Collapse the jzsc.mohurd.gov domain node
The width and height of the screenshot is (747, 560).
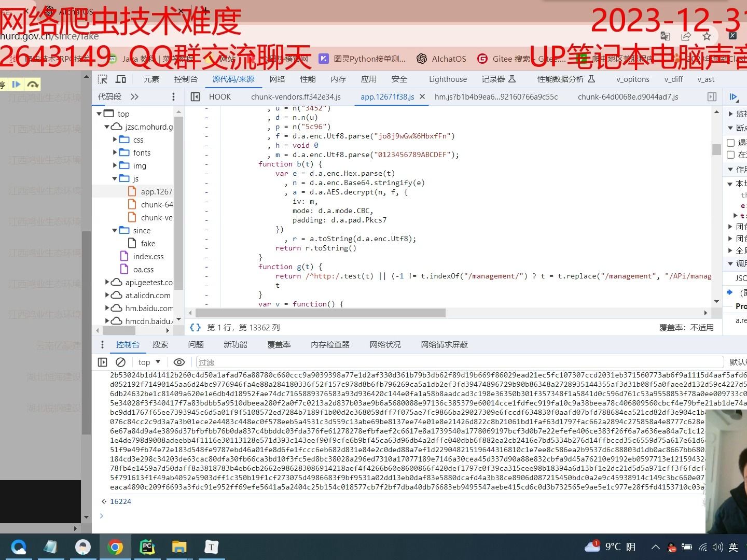point(107,127)
